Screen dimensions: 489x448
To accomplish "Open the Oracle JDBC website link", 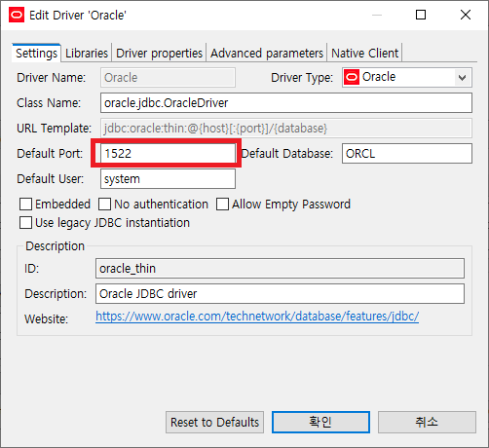I will (257, 317).
